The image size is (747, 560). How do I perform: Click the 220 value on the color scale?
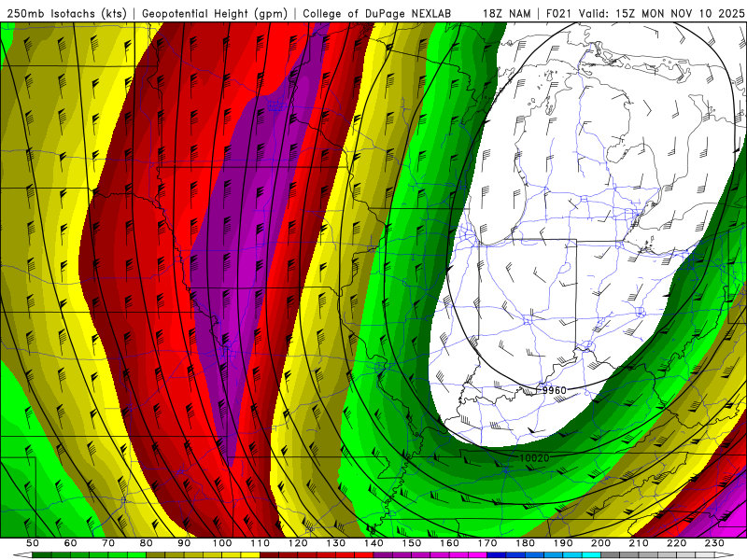pyautogui.click(x=677, y=543)
